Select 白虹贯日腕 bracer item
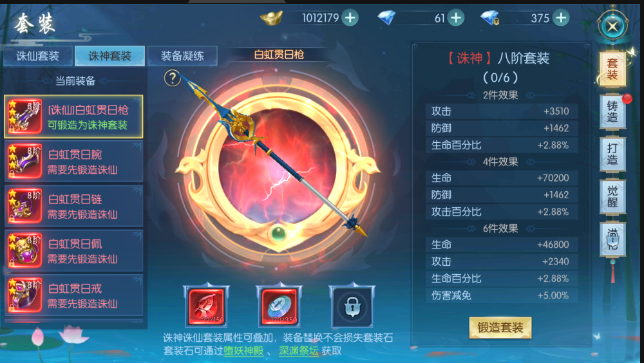644x363 pixels. (73, 162)
